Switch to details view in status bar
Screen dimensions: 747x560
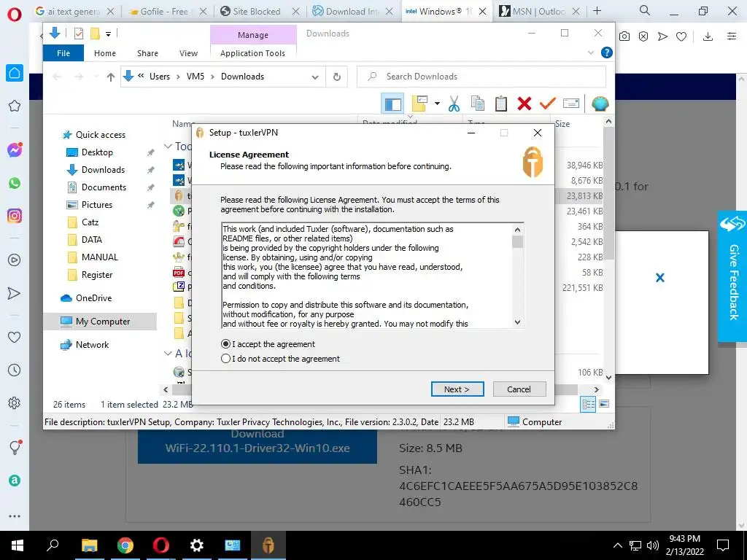tap(588, 404)
